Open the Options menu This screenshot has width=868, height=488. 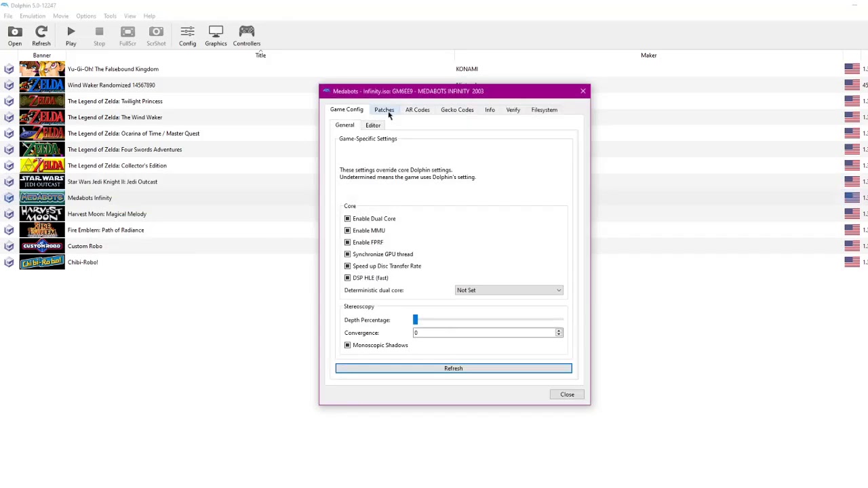point(86,16)
